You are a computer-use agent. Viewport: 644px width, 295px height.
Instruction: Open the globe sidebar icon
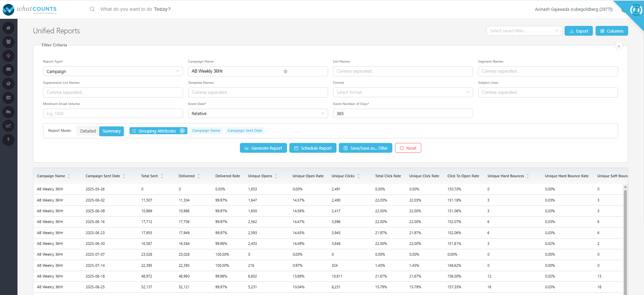point(8,83)
